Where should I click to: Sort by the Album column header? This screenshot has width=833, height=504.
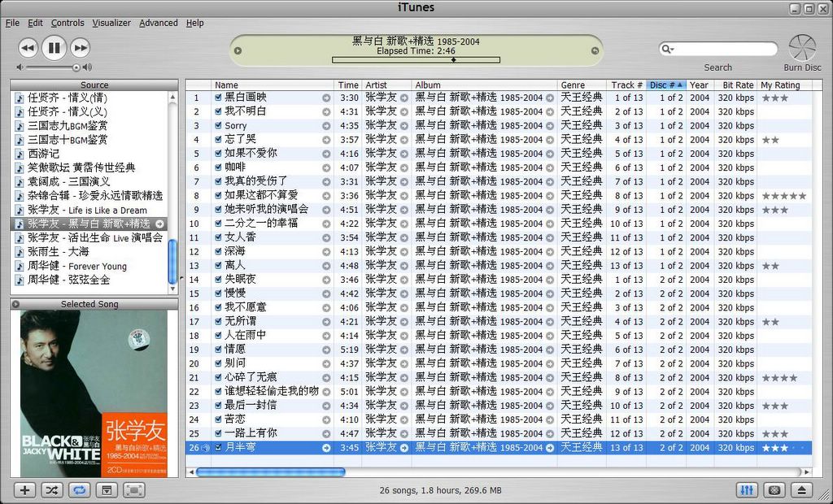(x=485, y=85)
